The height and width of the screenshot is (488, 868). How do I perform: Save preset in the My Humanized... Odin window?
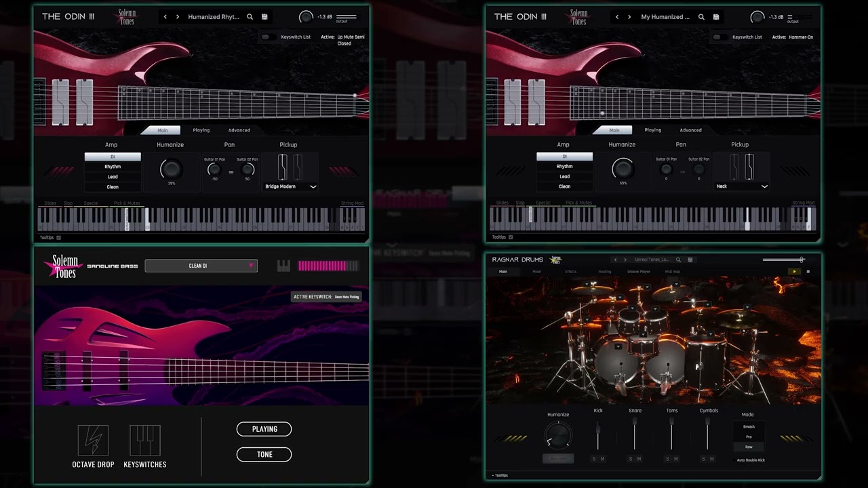click(x=717, y=17)
